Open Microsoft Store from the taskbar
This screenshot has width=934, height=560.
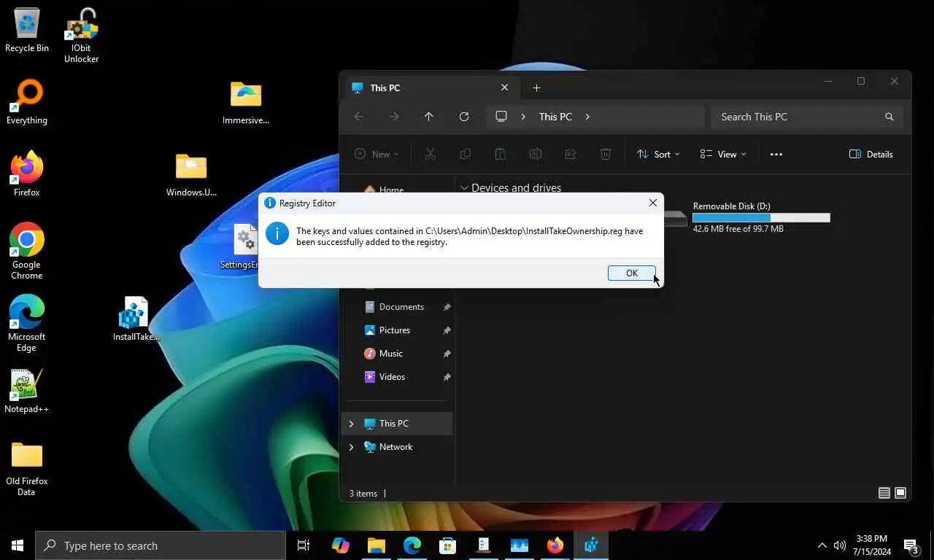click(x=447, y=545)
